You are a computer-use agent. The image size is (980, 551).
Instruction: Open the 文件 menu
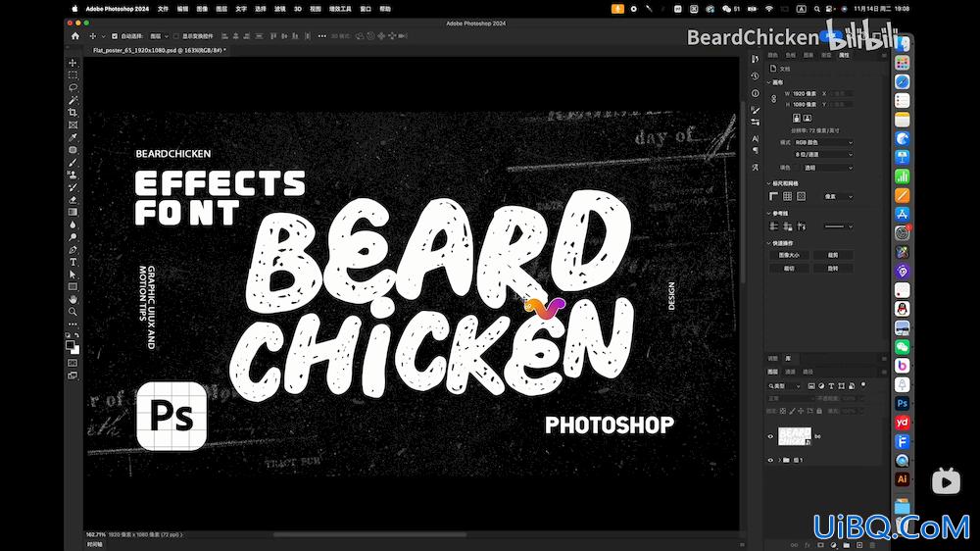[163, 9]
